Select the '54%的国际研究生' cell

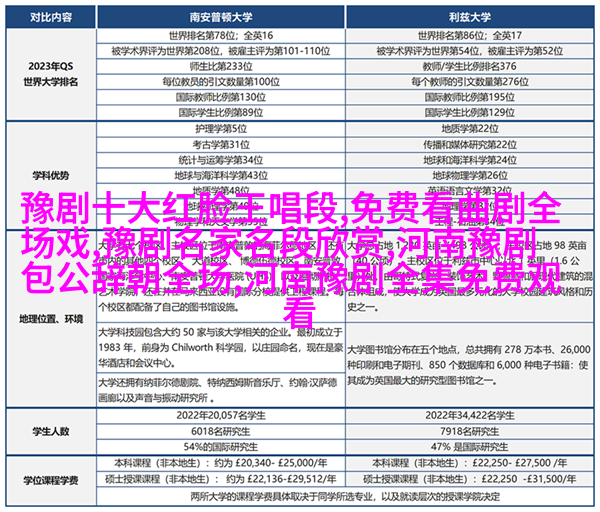(x=221, y=447)
